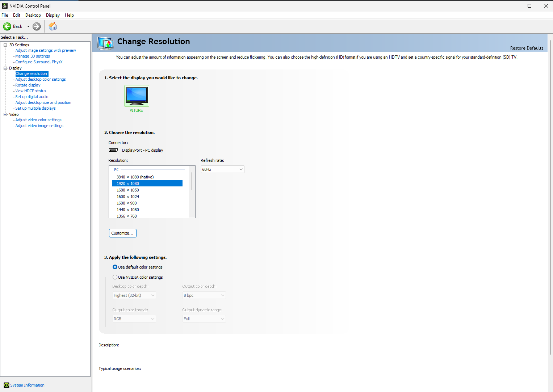Click the System Information icon

tap(6, 385)
